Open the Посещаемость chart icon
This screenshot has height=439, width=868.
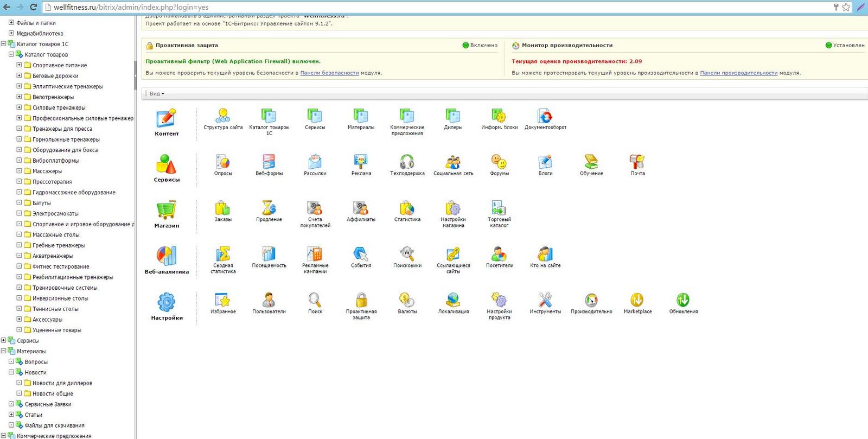click(269, 254)
